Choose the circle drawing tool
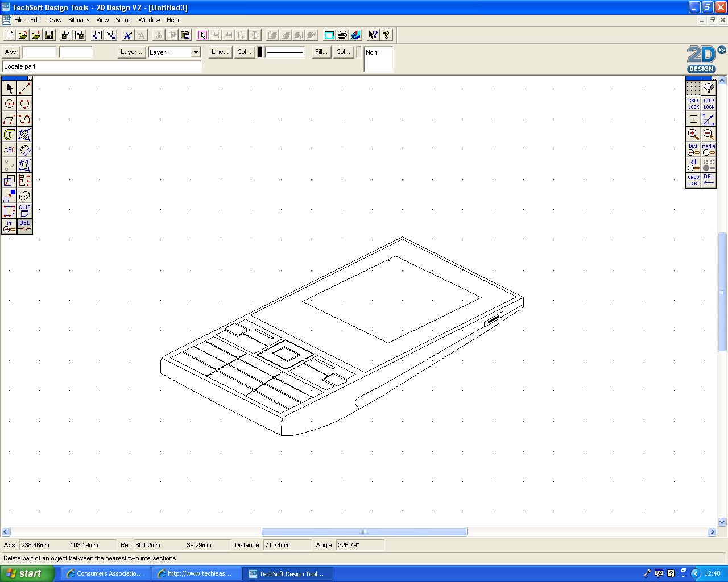This screenshot has width=728, height=582. (9, 104)
